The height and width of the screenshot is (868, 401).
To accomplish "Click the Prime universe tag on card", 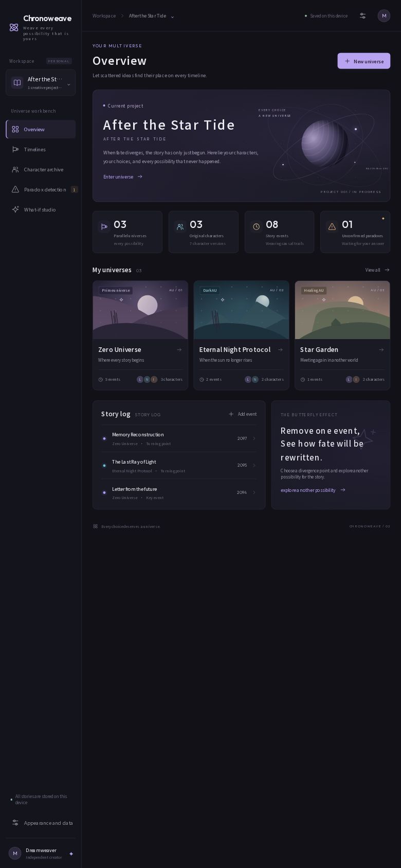I will pyautogui.click(x=116, y=291).
